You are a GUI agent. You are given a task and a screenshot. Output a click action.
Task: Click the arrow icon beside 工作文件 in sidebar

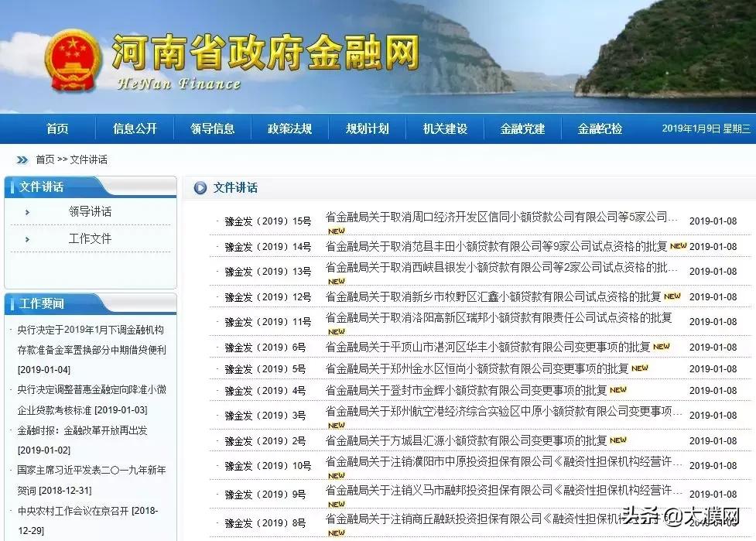[x=28, y=238]
